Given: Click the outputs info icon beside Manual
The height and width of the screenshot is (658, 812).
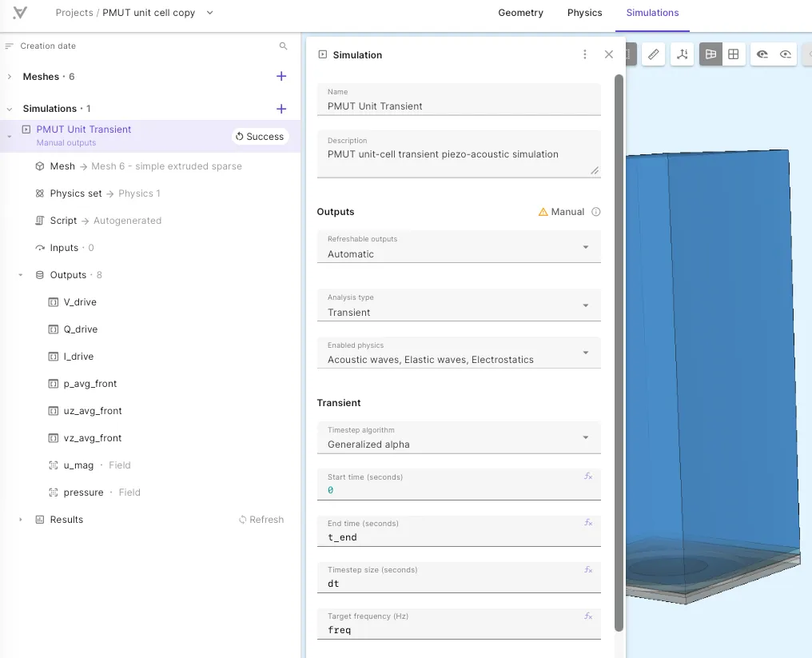Looking at the screenshot, I should coord(596,212).
